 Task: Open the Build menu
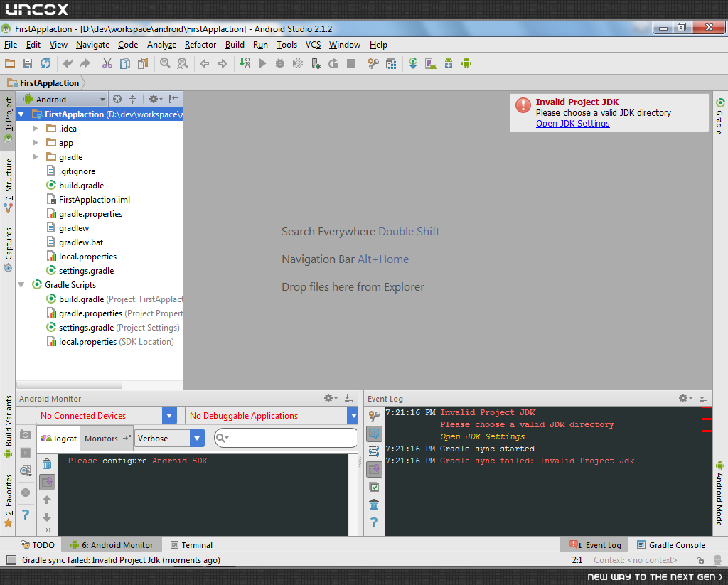click(x=235, y=45)
